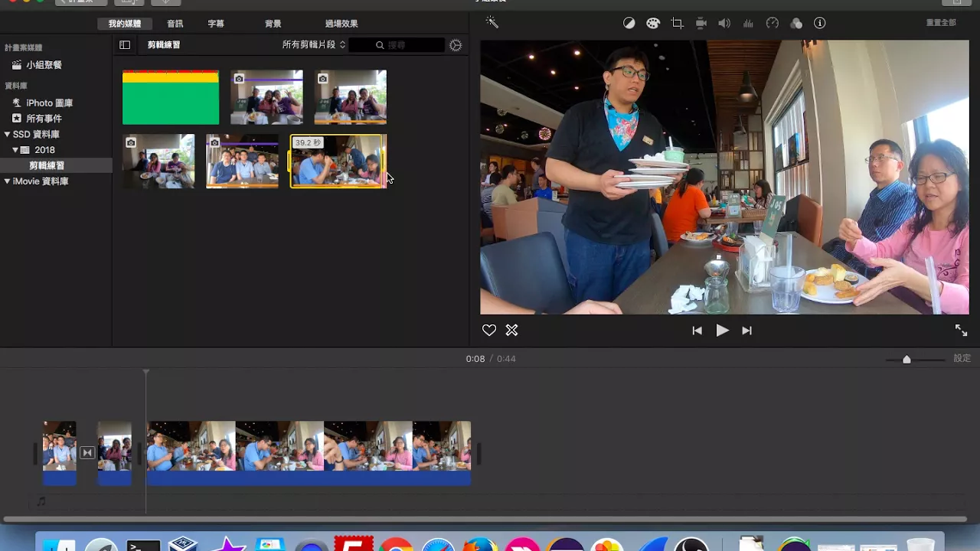
Task: Click the playhead marker on the timeline
Action: pos(146,373)
